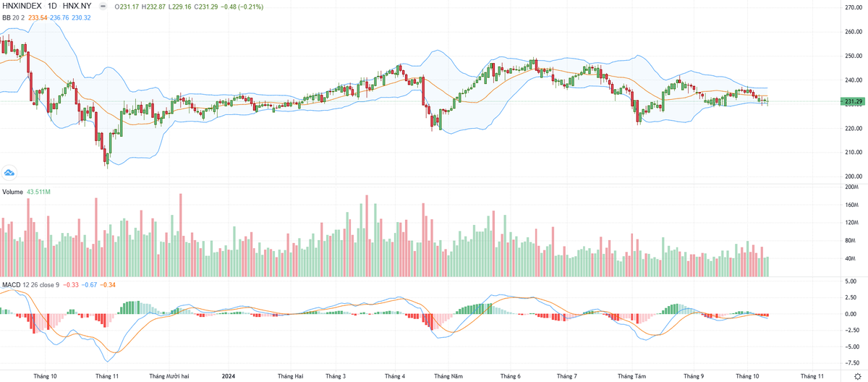This screenshot has height=382, width=868.
Task: Select the 1D interval label
Action: (x=52, y=7)
